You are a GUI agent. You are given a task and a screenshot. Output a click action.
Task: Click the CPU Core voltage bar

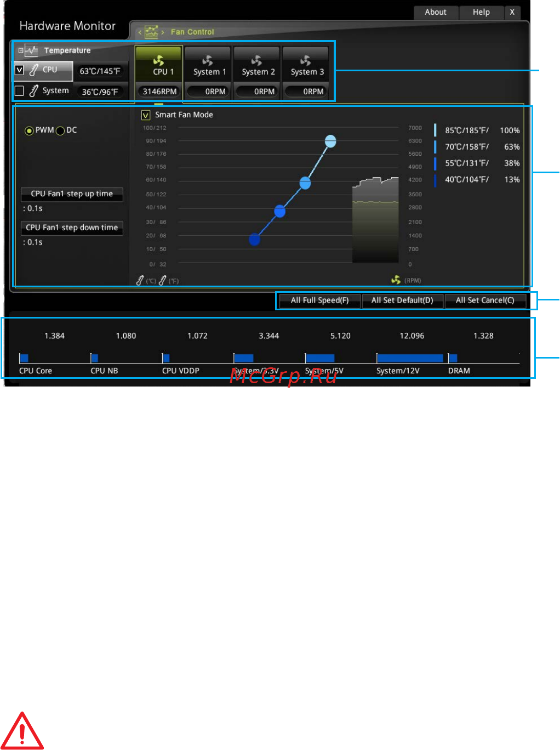click(24, 358)
